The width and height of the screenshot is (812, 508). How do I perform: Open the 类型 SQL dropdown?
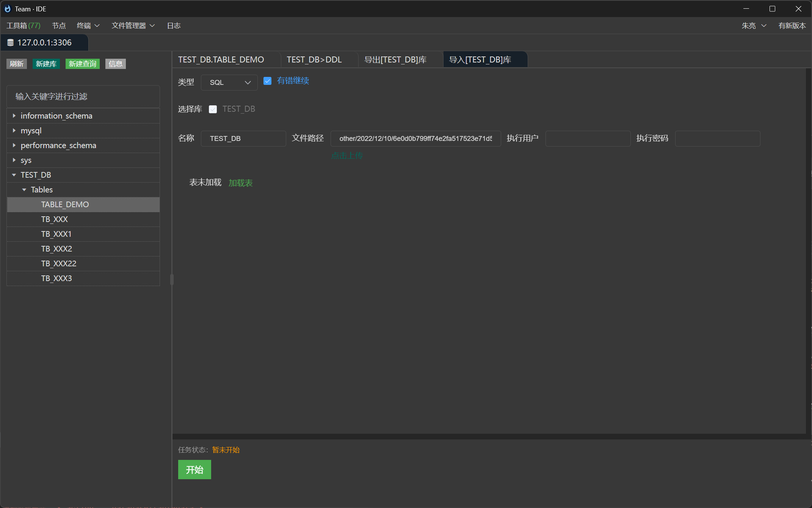click(229, 82)
